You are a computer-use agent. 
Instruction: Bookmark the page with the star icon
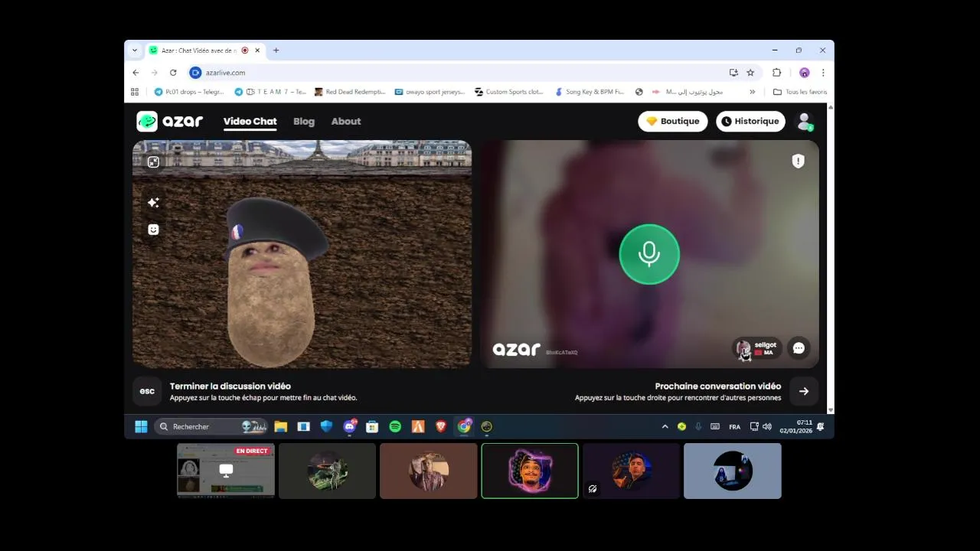click(x=750, y=73)
